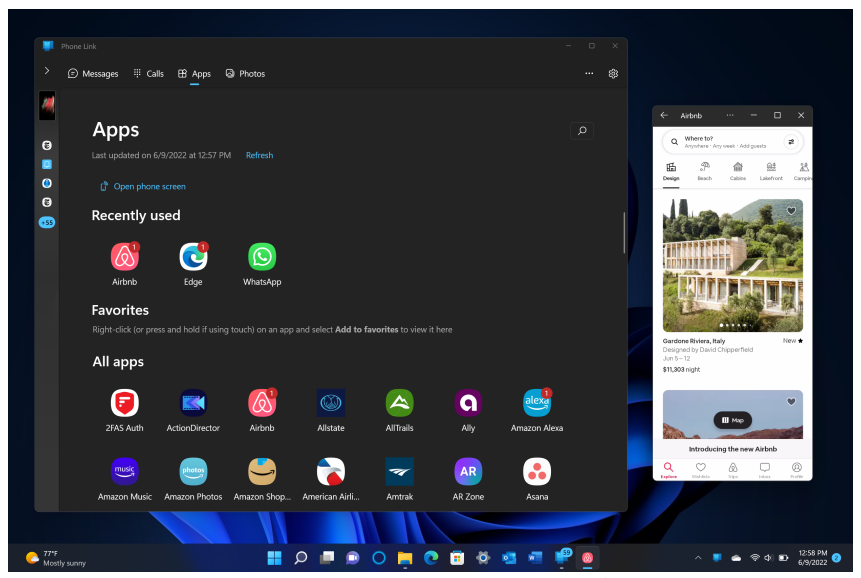This screenshot has width=861, height=578.
Task: Favorite the Gardone Riviera listing heart
Action: (791, 210)
